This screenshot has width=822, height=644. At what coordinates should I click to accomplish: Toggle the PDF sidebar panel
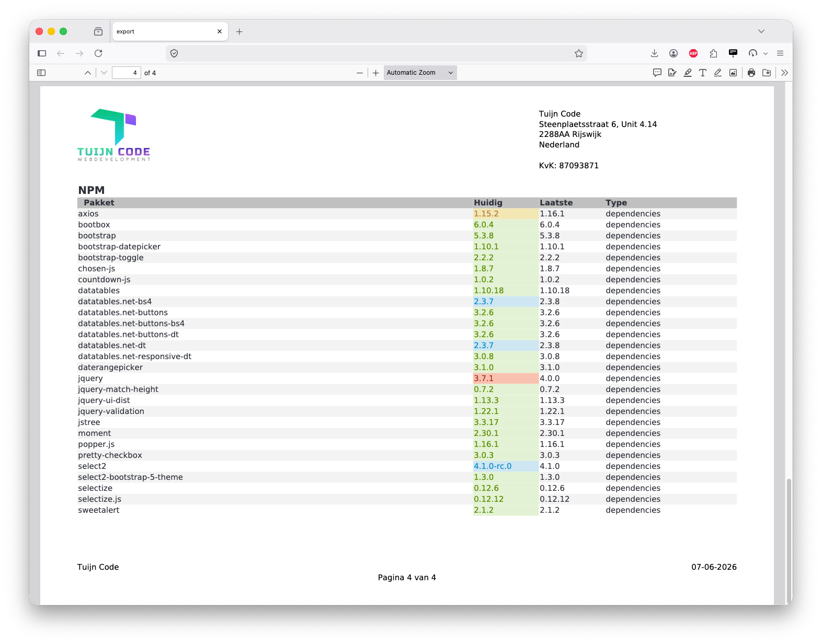click(x=41, y=73)
